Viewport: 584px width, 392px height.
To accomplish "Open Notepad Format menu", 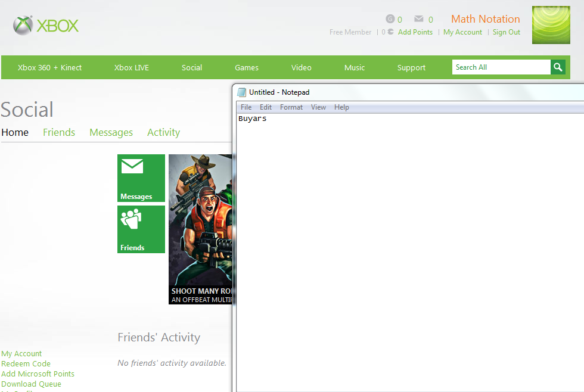I will pyautogui.click(x=291, y=107).
